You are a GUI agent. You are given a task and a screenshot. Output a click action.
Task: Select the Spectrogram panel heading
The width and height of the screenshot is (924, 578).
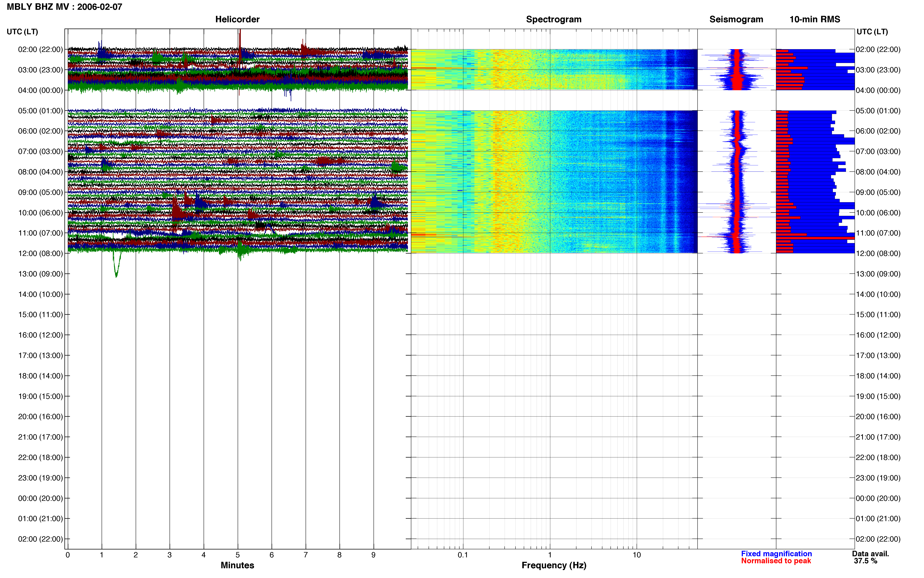pos(554,19)
